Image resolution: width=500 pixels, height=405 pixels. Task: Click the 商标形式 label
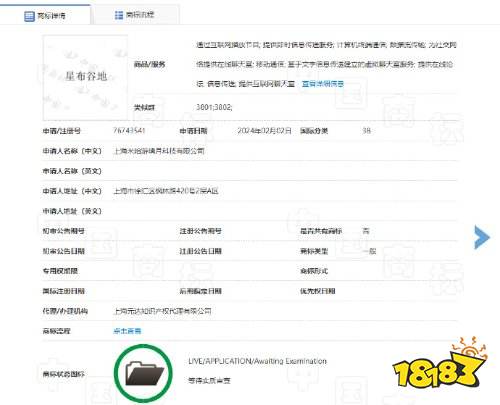pos(314,271)
